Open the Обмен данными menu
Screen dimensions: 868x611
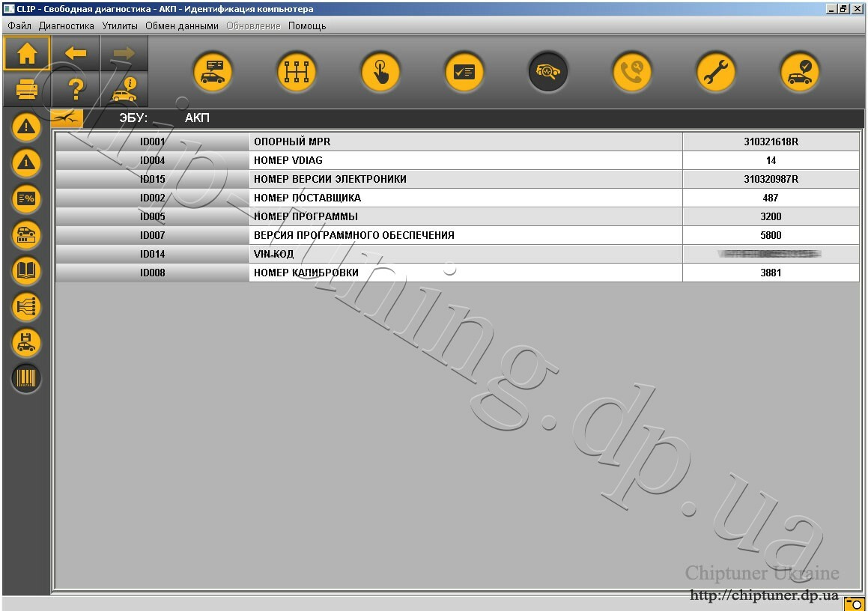(x=181, y=26)
